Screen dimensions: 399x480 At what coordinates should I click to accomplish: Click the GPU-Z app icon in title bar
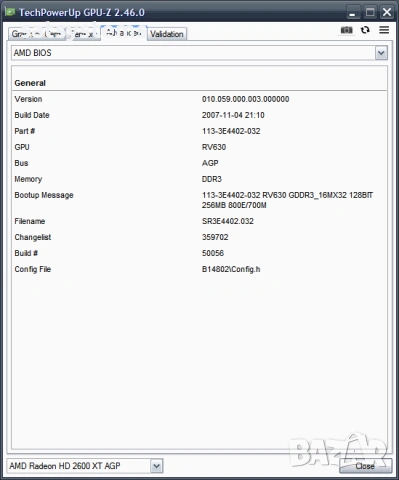(10, 12)
